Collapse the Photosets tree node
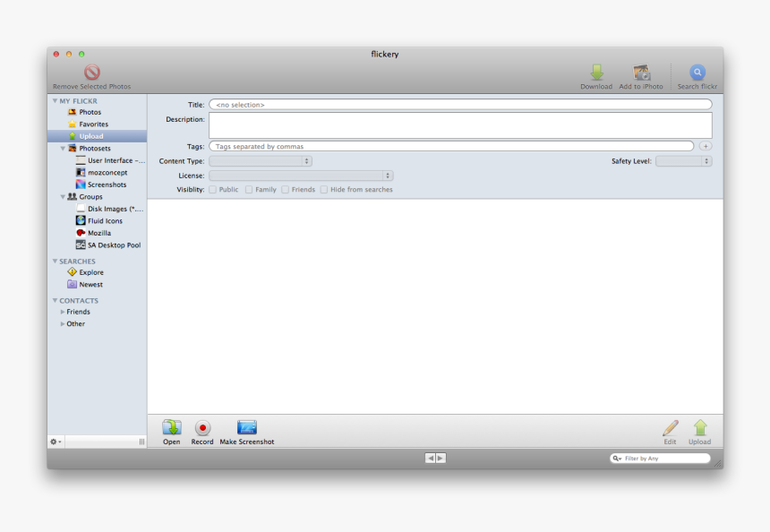This screenshot has width=770, height=532. tap(63, 149)
